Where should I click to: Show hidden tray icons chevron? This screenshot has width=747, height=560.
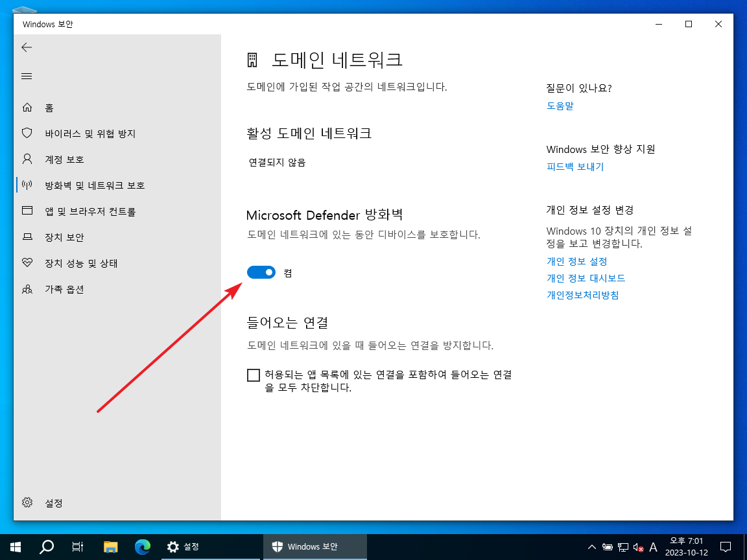pyautogui.click(x=591, y=547)
